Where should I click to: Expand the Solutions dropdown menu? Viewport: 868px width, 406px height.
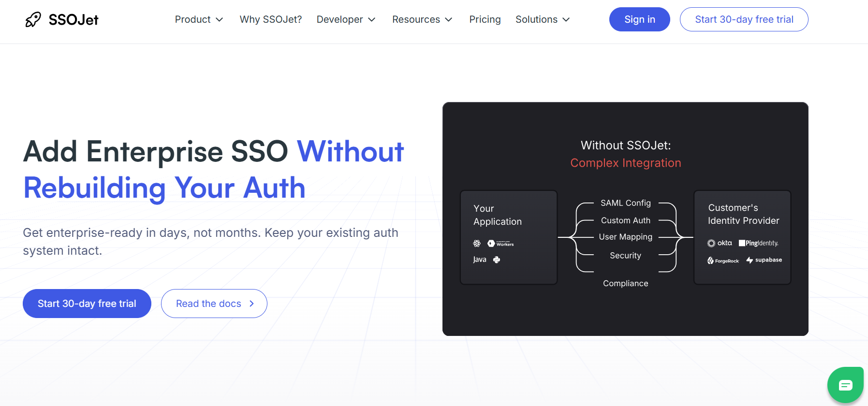click(x=543, y=19)
